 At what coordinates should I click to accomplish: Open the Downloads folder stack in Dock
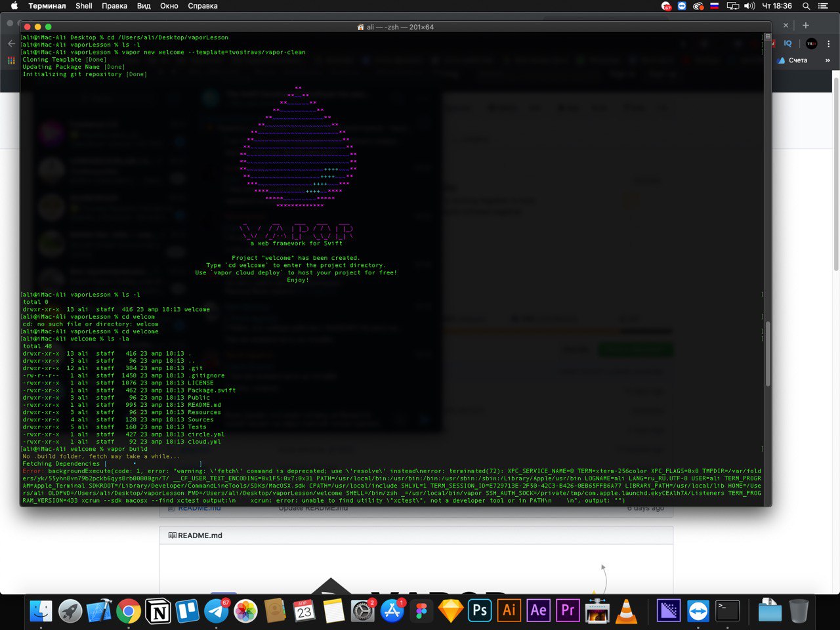[770, 612]
